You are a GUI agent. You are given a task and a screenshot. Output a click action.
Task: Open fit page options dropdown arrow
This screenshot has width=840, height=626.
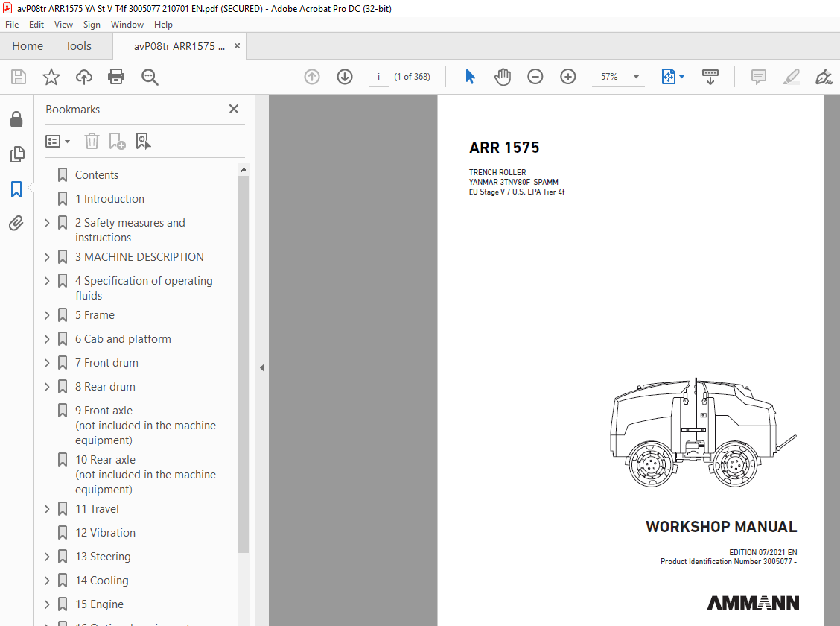682,77
